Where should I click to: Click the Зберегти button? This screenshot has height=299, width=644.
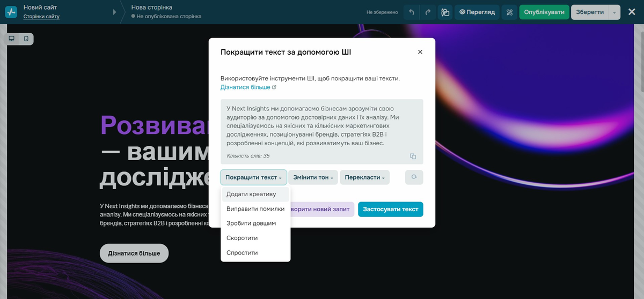(590, 12)
